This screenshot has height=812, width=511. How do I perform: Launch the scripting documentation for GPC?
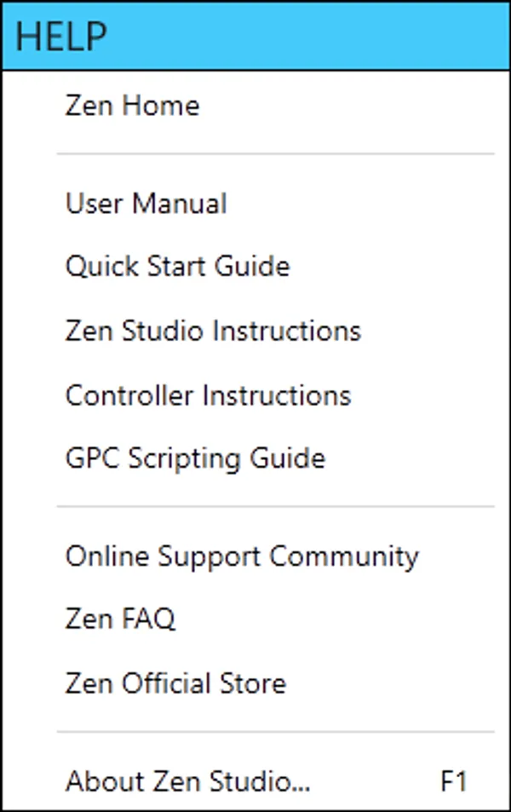194,458
